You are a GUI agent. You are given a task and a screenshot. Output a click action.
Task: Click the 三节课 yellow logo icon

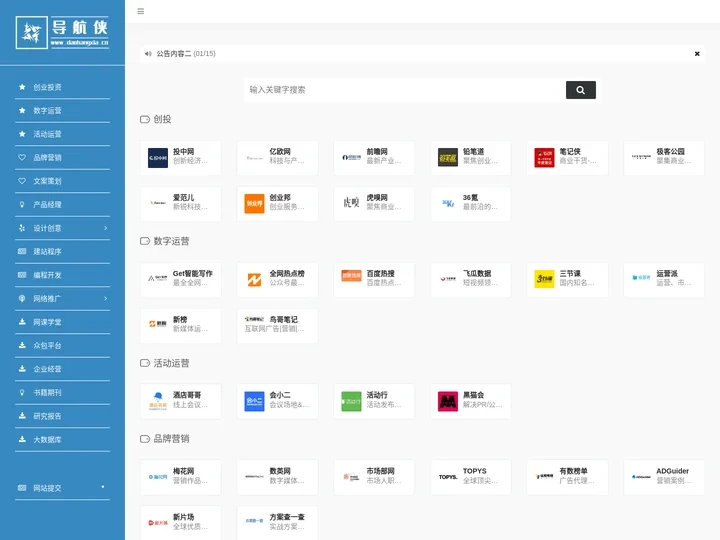(544, 279)
